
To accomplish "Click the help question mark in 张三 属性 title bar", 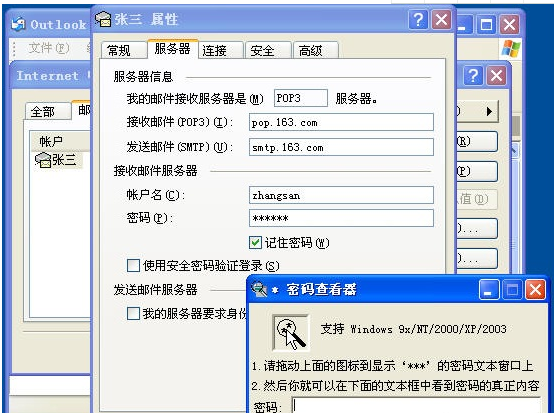I will tap(418, 20).
